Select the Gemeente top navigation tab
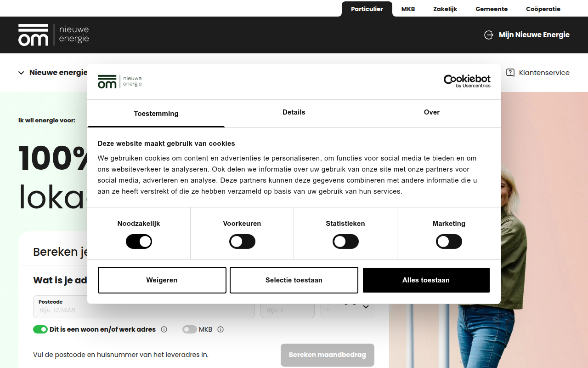Image resolution: width=588 pixels, height=368 pixels. 492,9
